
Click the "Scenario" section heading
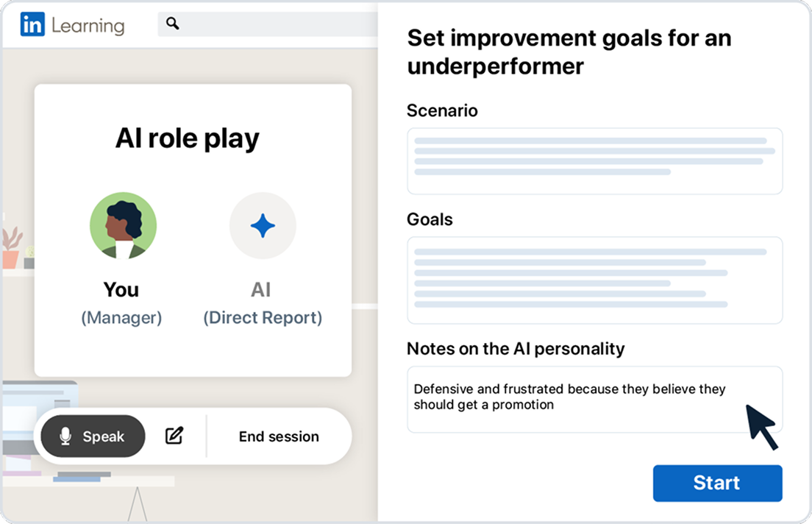tap(442, 111)
